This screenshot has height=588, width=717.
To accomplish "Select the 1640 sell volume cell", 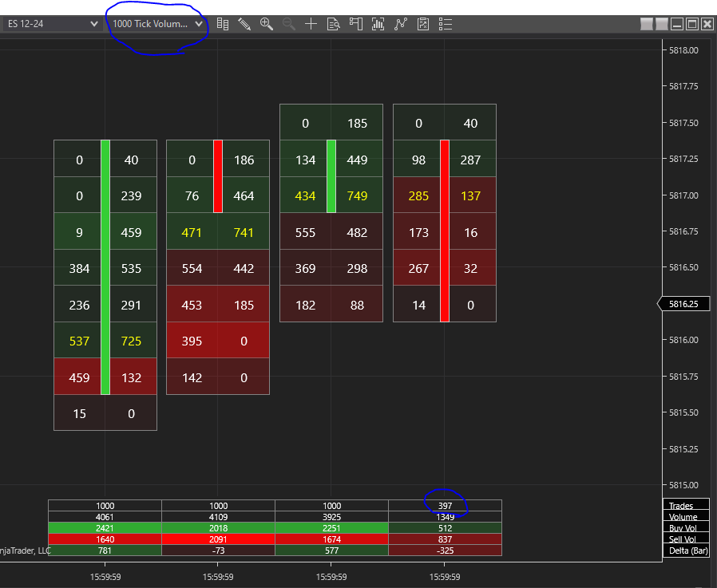I will pyautogui.click(x=105, y=539).
